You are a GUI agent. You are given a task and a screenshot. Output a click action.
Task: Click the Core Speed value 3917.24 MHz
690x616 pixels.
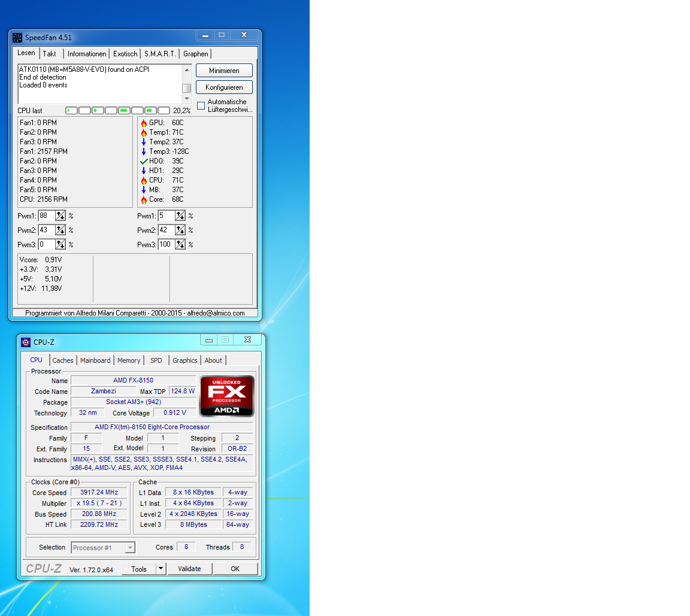tap(99, 493)
